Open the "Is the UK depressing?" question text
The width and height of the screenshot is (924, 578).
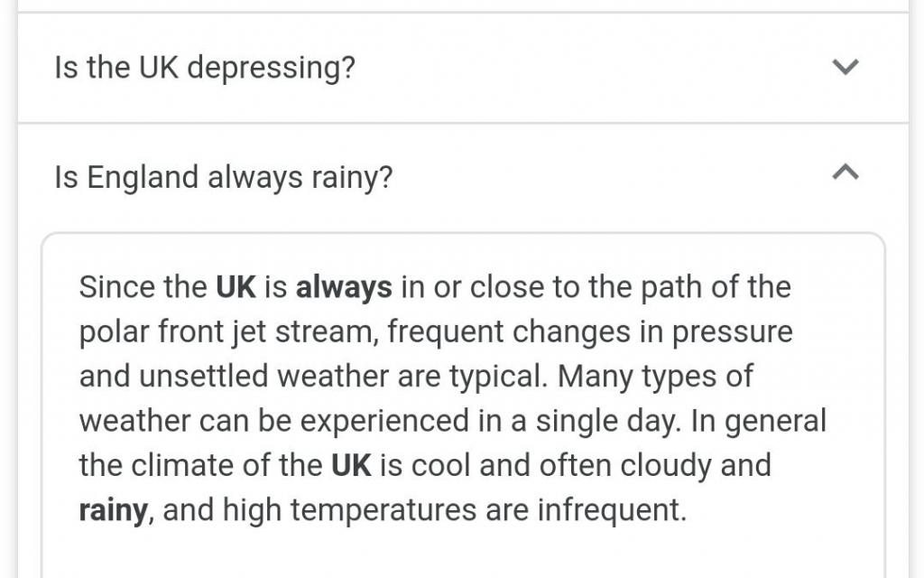[205, 68]
